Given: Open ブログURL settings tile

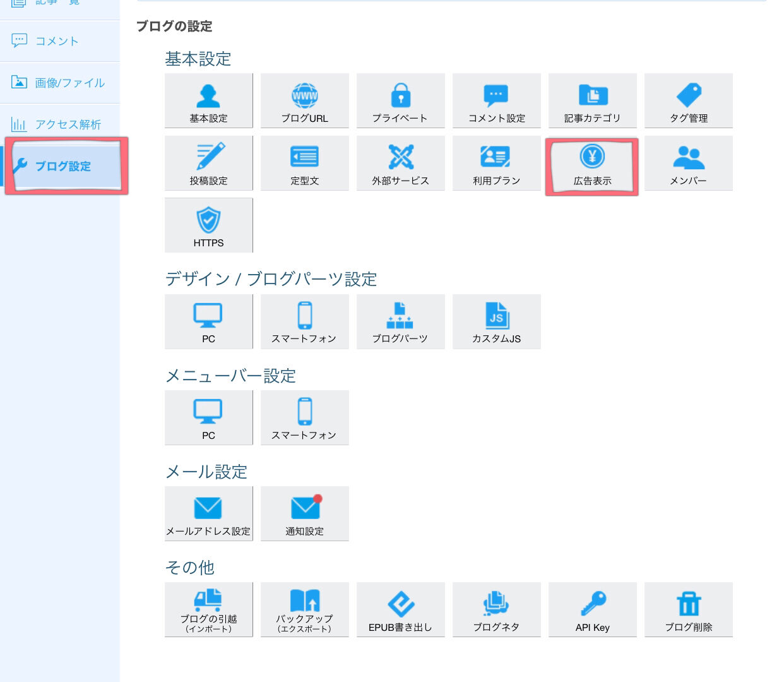Looking at the screenshot, I should tap(305, 100).
